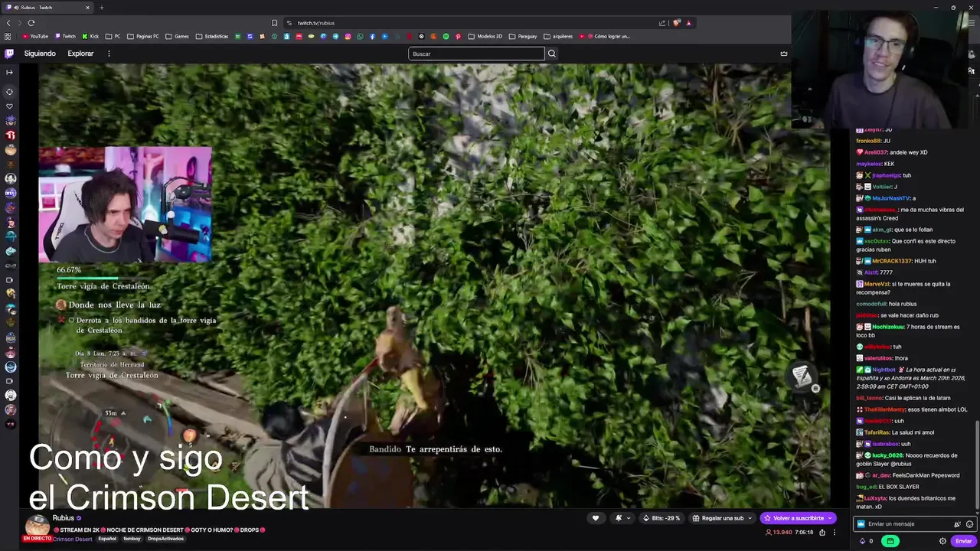The height and width of the screenshot is (551, 980).
Task: Click Volver a suscribirte button
Action: (x=799, y=518)
